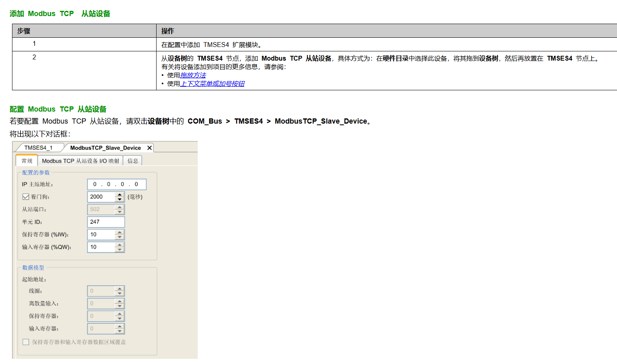617x364 pixels.
Task: Increase data model 输入寄存器 address up arrow
Action: coord(120,326)
